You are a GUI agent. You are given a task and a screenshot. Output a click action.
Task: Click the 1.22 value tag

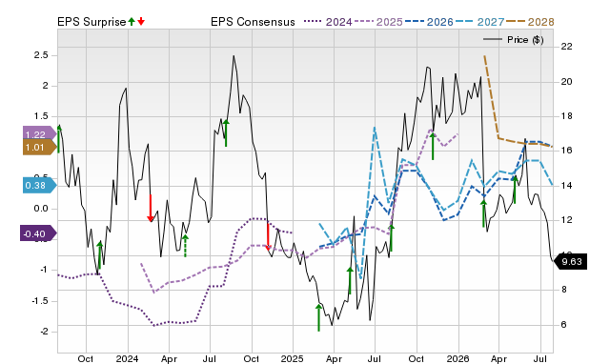pyautogui.click(x=39, y=134)
